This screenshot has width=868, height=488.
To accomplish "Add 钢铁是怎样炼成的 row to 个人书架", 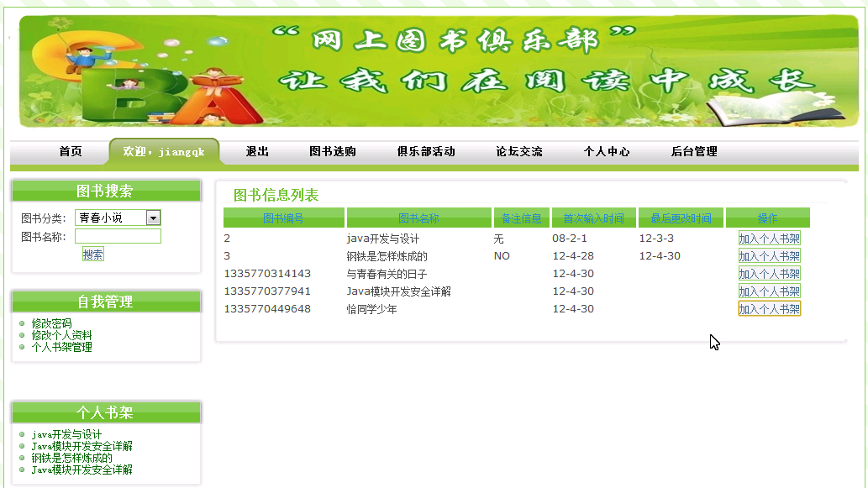I will [769, 256].
